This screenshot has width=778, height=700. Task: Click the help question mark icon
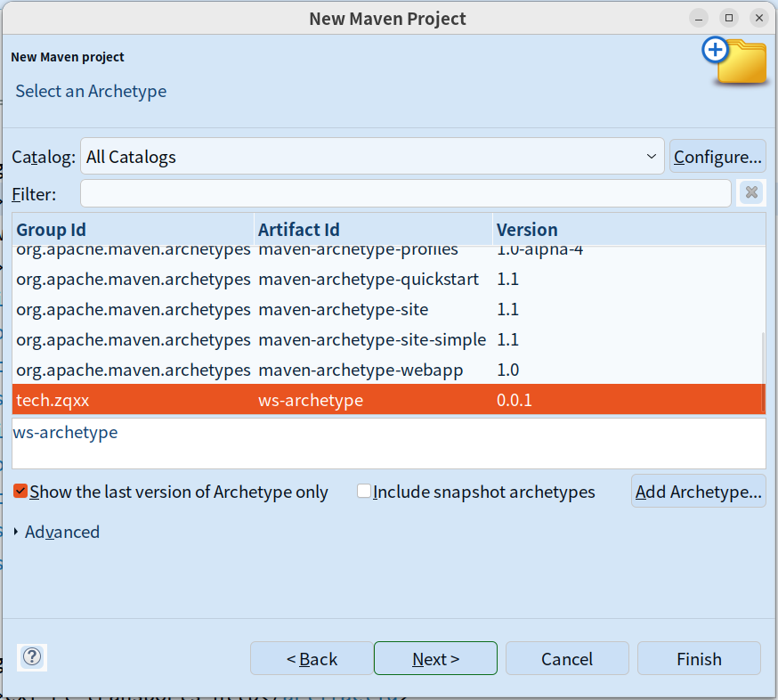point(32,658)
